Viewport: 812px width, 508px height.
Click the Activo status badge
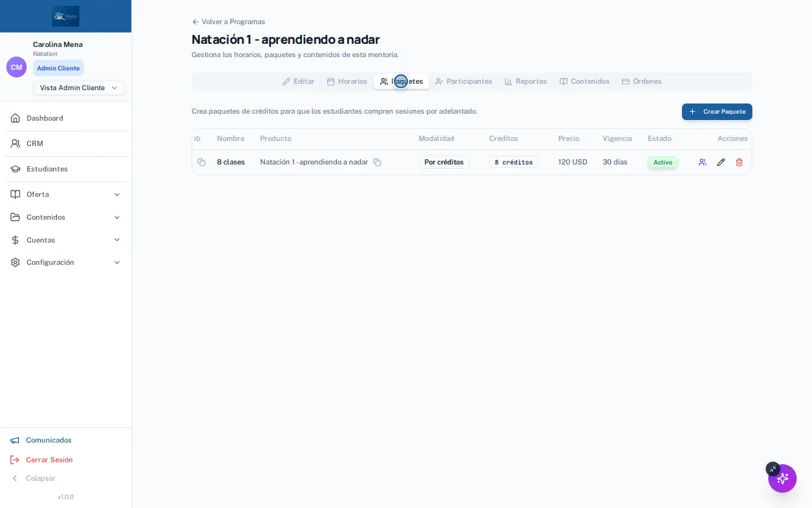(663, 163)
